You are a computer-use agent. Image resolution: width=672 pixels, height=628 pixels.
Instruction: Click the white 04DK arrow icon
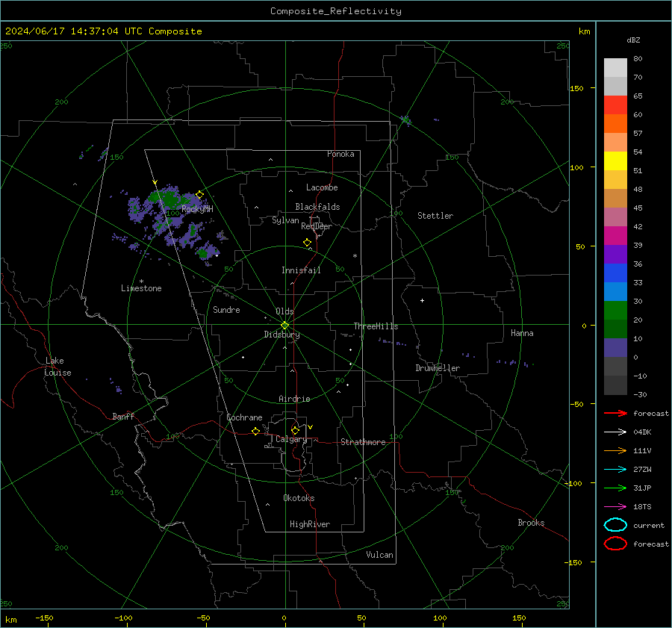[615, 432]
